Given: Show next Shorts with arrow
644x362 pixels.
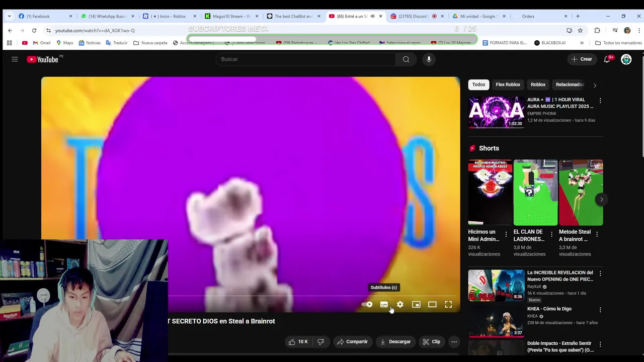Looking at the screenshot, I should coord(601,200).
